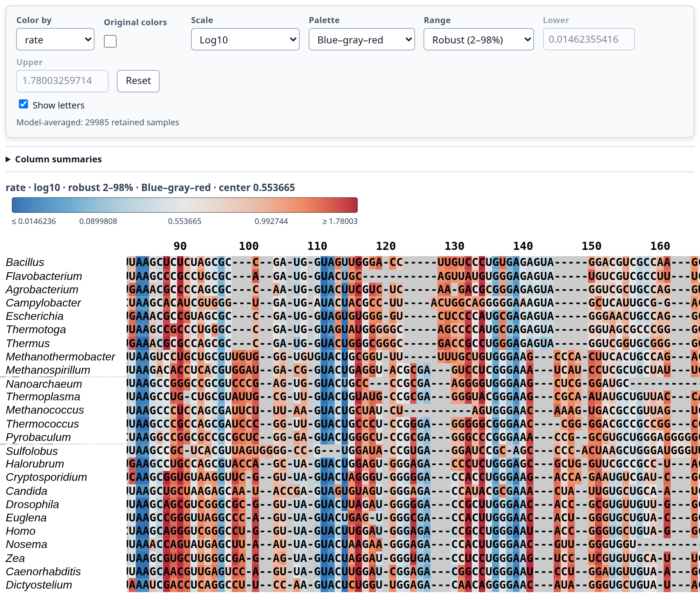Click the Reset button
Image resolution: width=700 pixels, height=611 pixels.
(138, 81)
